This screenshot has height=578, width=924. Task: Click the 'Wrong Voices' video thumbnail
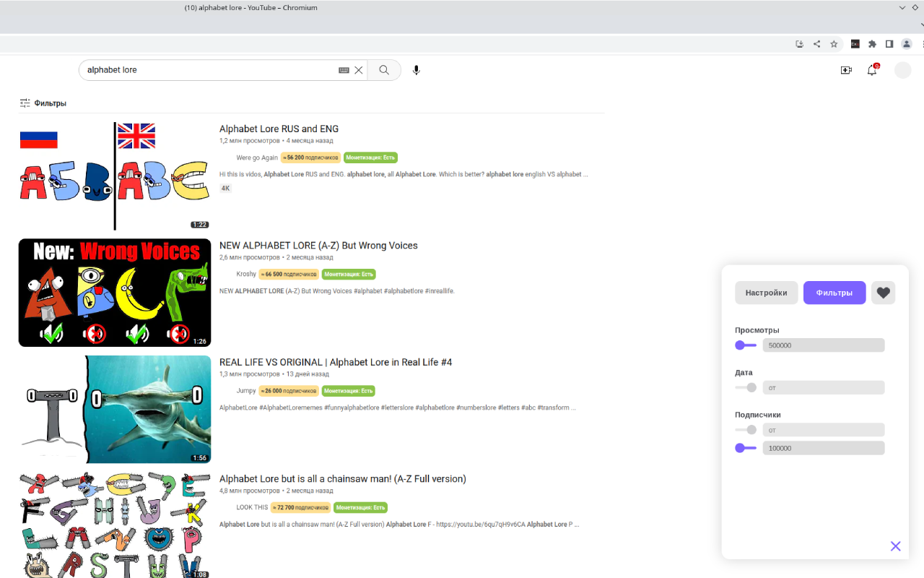[x=115, y=293]
